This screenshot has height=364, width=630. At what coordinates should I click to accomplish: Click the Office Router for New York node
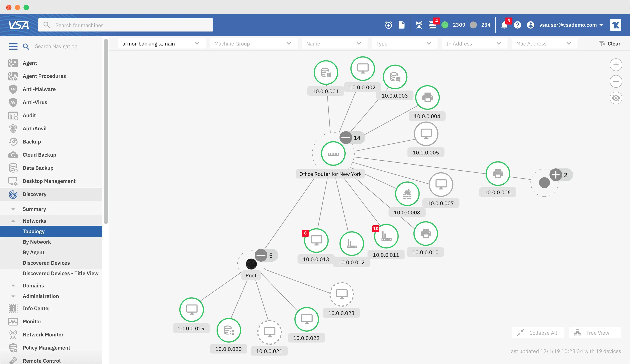(x=333, y=154)
